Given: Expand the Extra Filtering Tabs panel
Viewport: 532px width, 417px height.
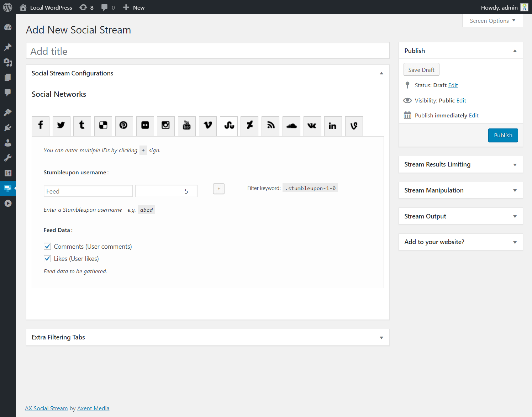Looking at the screenshot, I should pos(381,337).
